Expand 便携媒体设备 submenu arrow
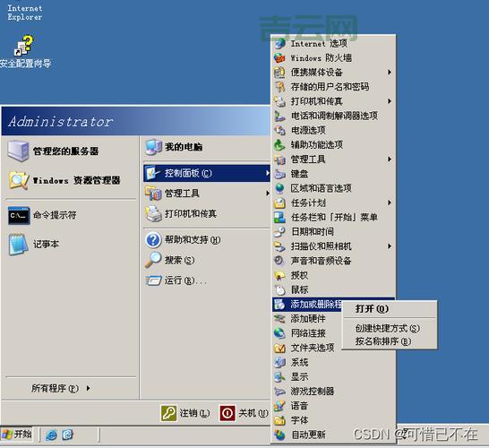This screenshot has width=489, height=448. tap(390, 73)
